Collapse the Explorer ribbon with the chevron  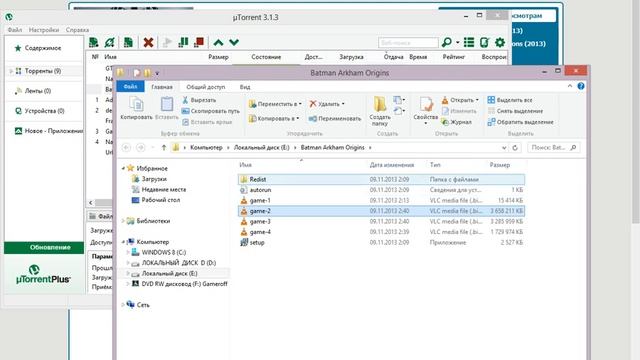[x=570, y=86]
